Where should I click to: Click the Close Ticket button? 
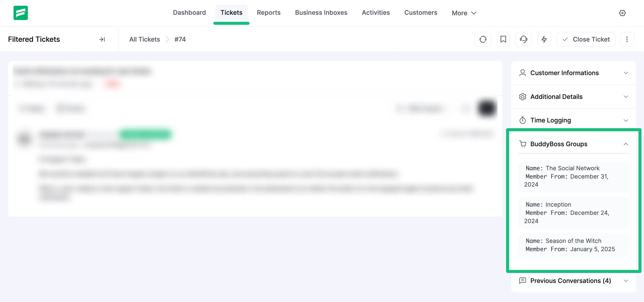tap(586, 39)
